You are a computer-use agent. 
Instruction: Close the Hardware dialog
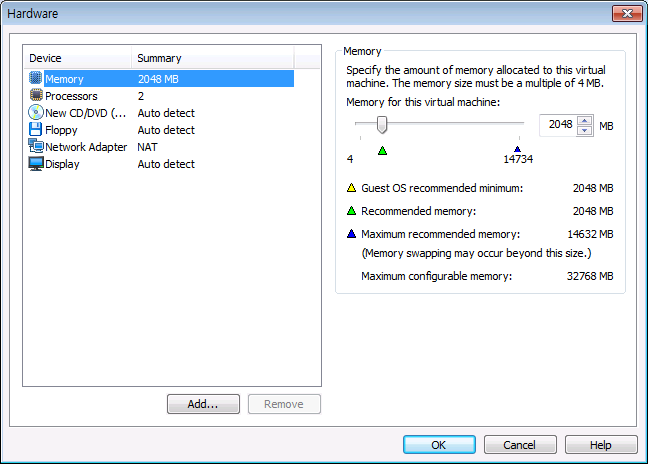[627, 13]
